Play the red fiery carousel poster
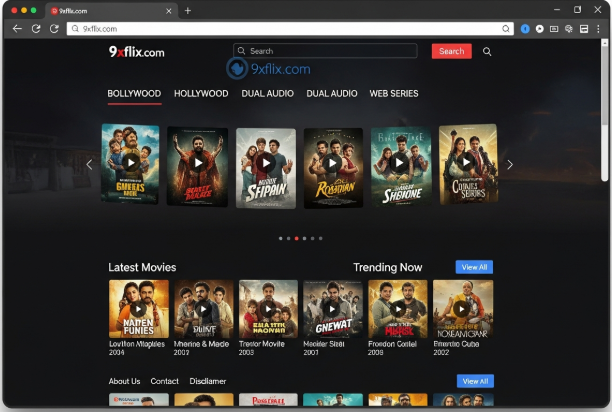The image size is (612, 412). point(198,163)
